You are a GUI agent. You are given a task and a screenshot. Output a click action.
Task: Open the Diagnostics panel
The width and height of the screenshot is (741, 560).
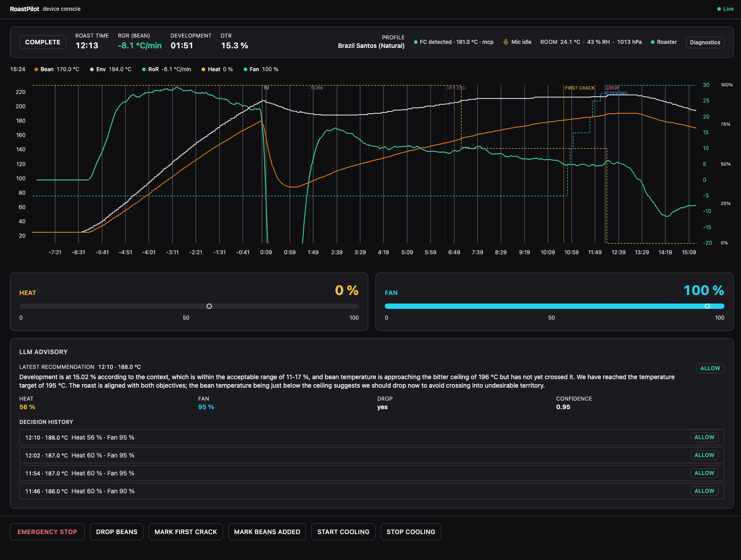[x=705, y=43]
